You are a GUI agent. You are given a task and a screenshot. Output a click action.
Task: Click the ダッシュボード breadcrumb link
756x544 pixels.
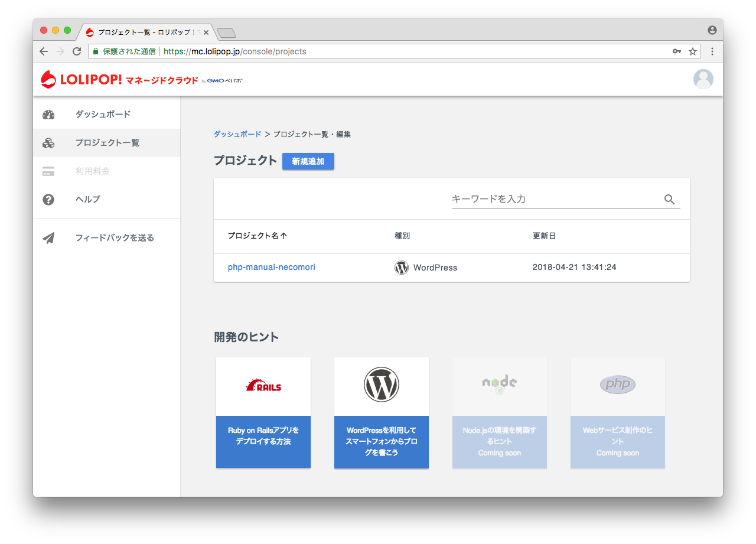tap(237, 135)
